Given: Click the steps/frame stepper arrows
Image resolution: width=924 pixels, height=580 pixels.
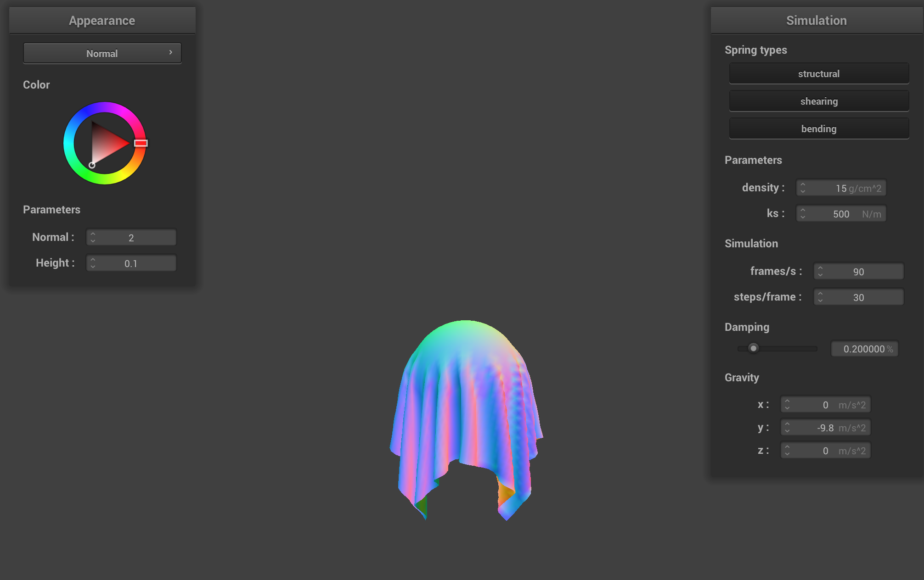Looking at the screenshot, I should pos(820,297).
